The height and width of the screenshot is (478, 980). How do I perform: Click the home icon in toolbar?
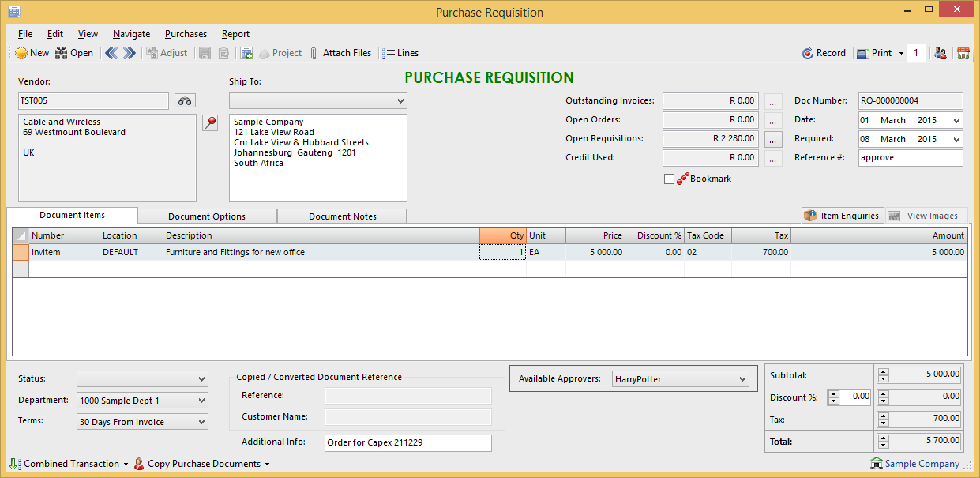point(963,53)
